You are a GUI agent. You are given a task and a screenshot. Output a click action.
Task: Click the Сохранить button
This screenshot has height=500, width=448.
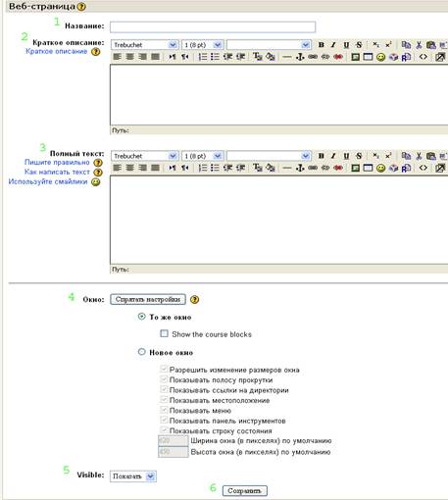click(x=245, y=491)
